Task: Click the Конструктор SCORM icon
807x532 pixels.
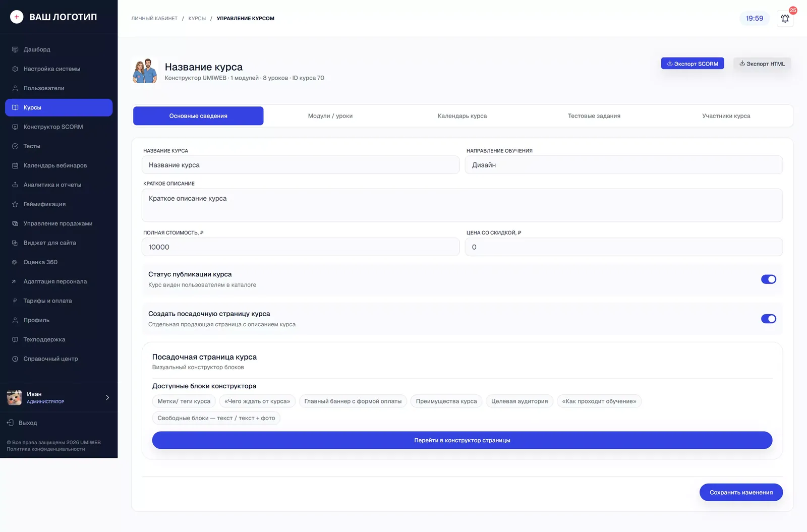Action: tap(15, 127)
